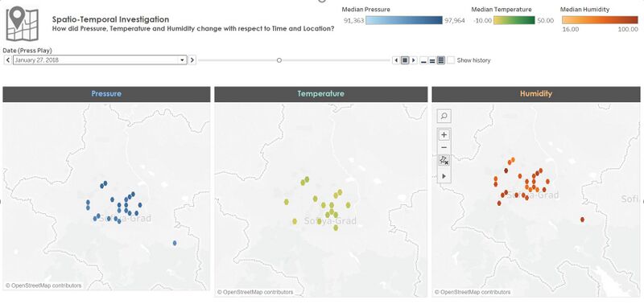Play the date animation backward
Viewport: 644px width, 308px height.
tap(396, 60)
